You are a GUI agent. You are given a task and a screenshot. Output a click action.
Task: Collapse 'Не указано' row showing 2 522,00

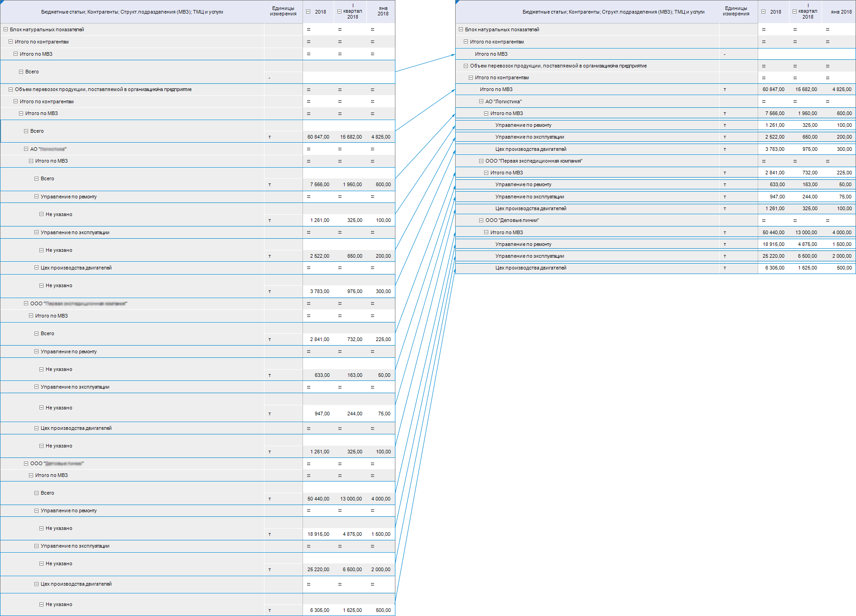point(42,250)
